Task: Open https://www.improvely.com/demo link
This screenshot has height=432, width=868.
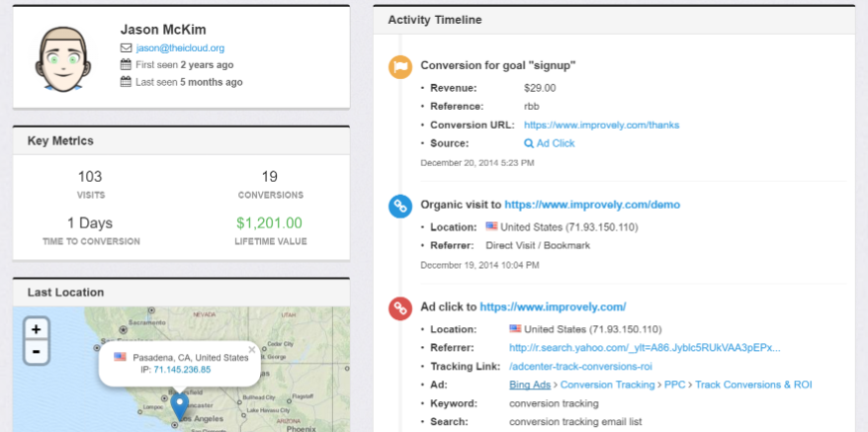Action: 592,205
